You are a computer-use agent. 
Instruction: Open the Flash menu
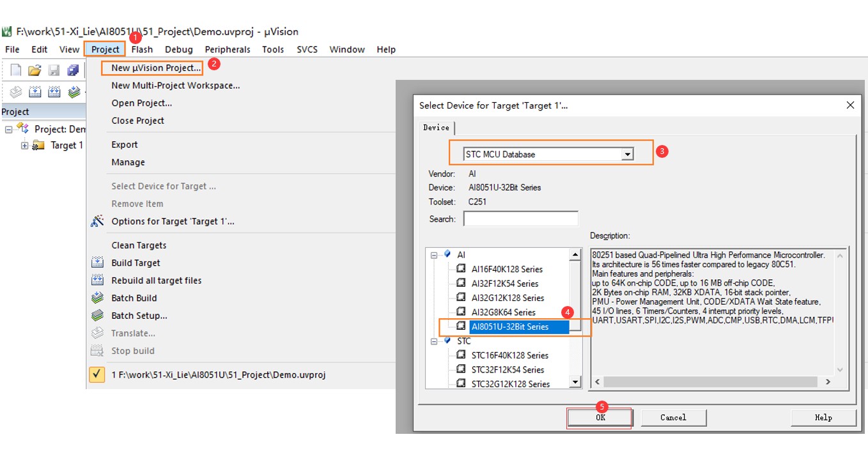tap(142, 49)
